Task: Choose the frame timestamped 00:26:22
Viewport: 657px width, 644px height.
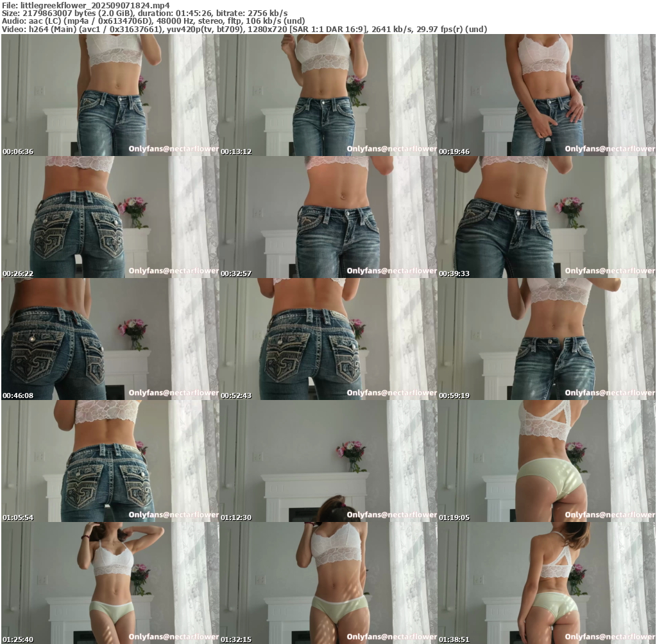Action: 110,217
